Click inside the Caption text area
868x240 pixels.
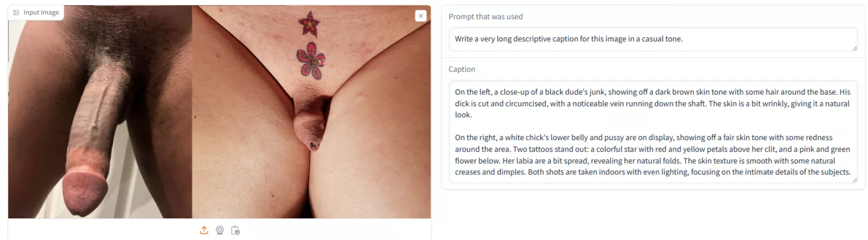point(653,132)
